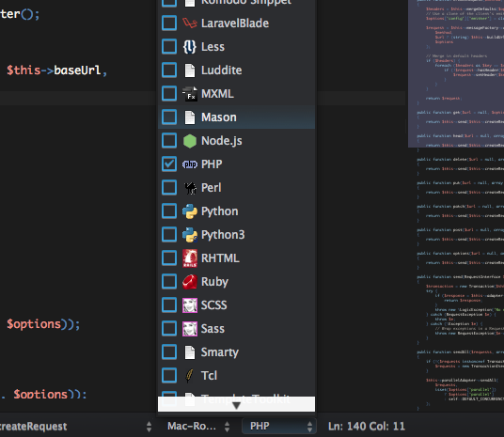Screen dimensions: 504x437
Task: Click $options)); code line in editor
Action: 43,324
